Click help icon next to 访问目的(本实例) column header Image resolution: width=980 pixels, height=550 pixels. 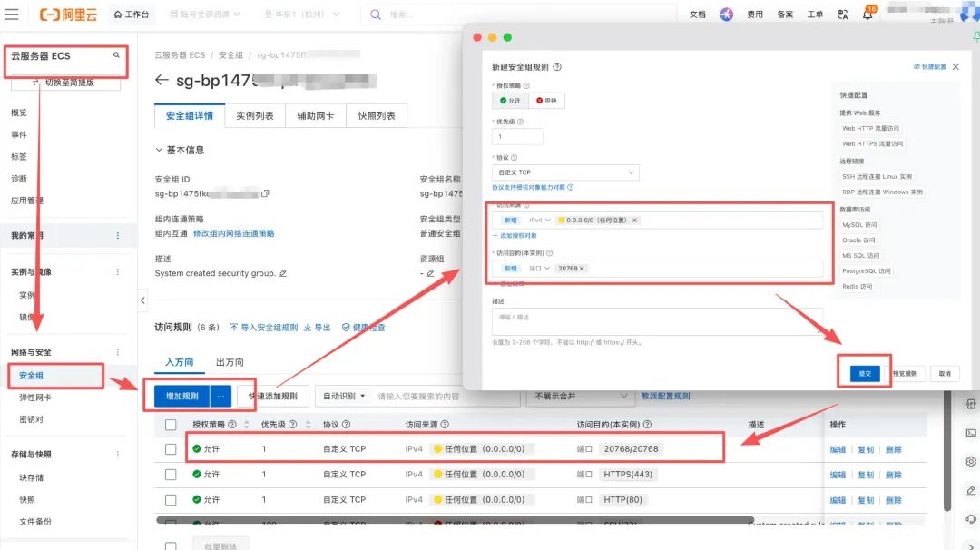647,425
